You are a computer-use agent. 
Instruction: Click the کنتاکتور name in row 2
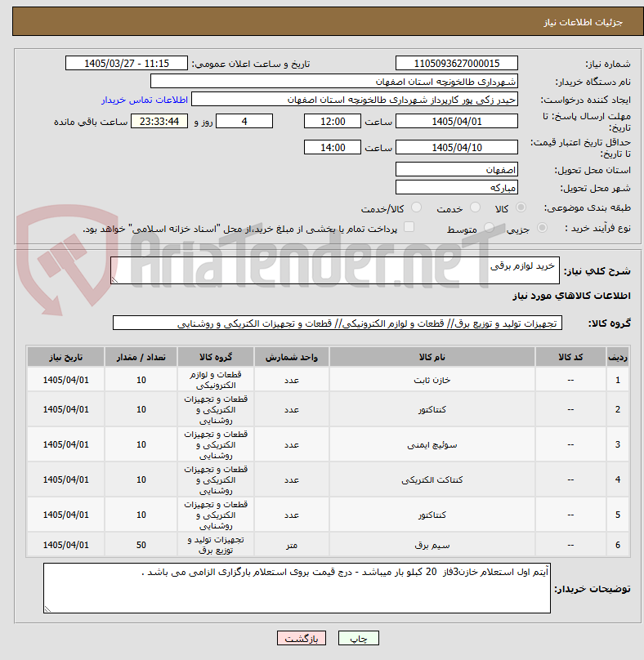432,409
